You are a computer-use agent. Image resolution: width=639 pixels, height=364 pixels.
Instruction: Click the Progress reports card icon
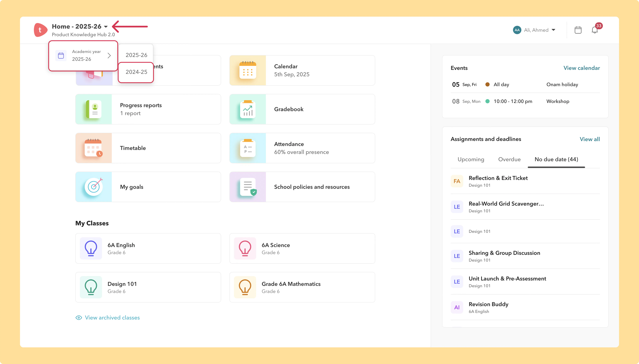click(x=94, y=109)
